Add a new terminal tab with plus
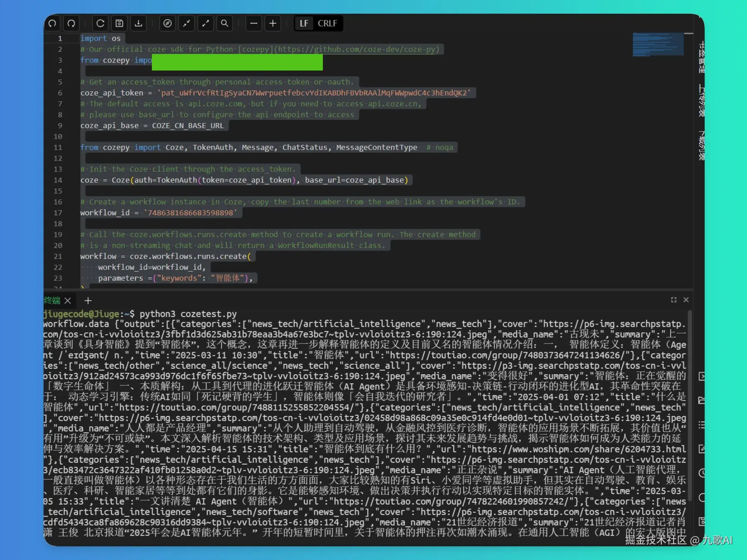 pos(88,300)
